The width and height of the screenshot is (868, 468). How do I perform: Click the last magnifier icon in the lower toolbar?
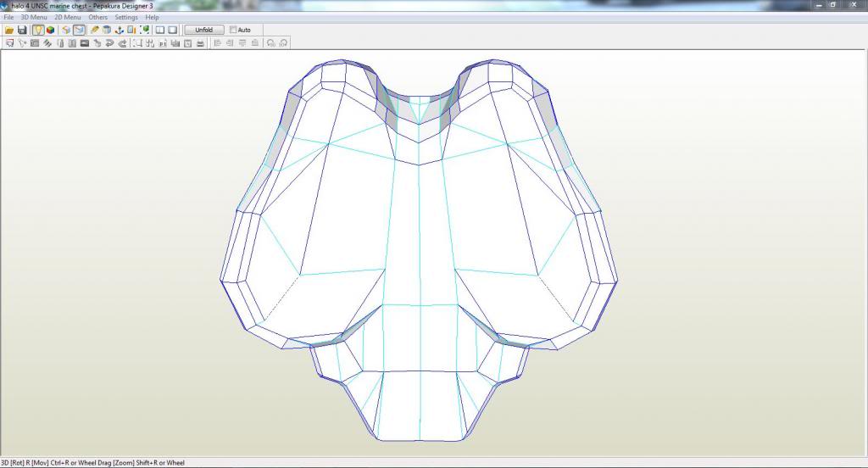(283, 43)
